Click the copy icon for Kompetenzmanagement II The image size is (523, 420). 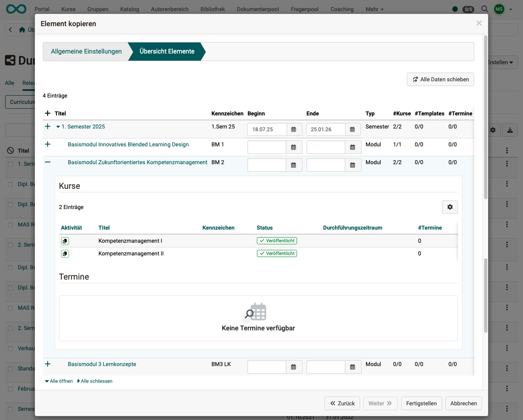pos(65,253)
